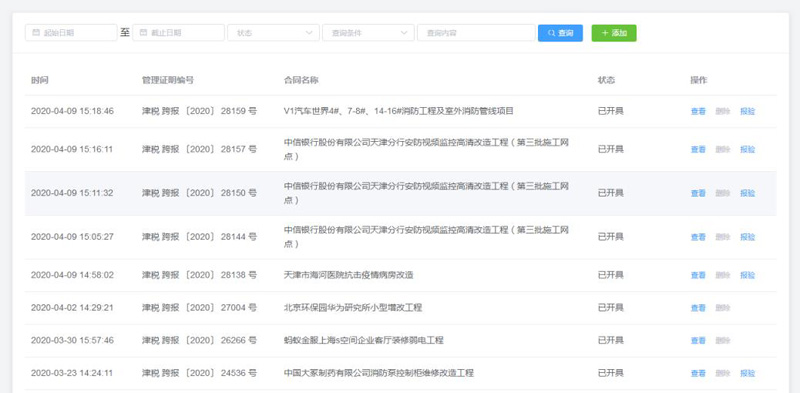This screenshot has height=393, width=800.
Task: Click certificate number 津税 跨报〔2020〕28159 号
Action: tap(199, 111)
